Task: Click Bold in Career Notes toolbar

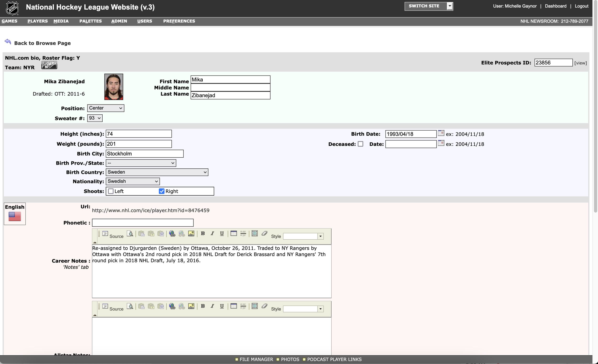Action: coord(203,233)
